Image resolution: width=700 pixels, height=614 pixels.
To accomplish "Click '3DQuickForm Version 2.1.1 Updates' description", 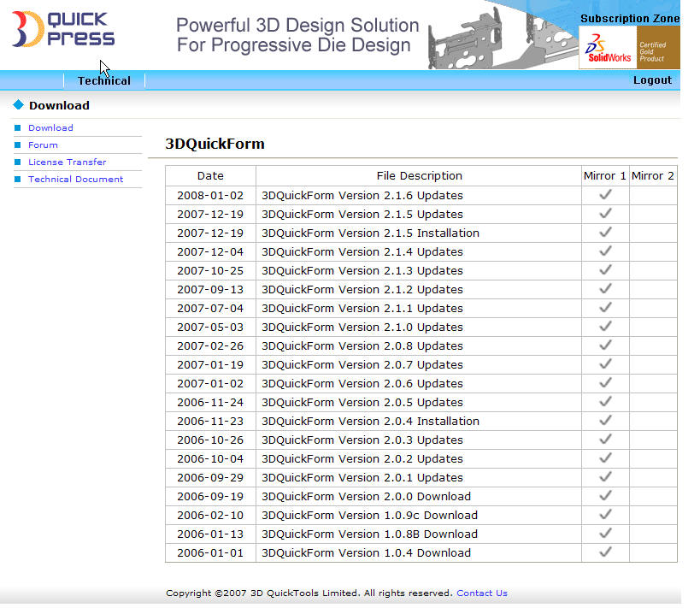I will 362,308.
